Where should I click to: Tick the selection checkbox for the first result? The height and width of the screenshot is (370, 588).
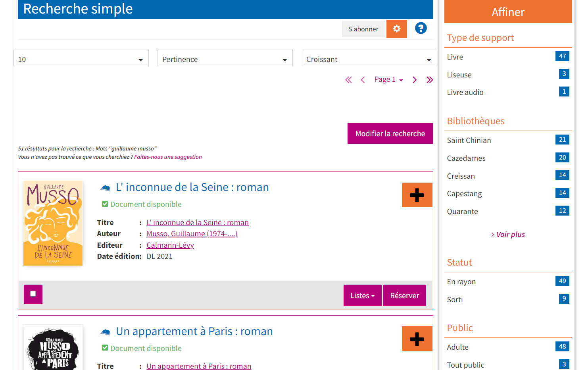tap(33, 294)
